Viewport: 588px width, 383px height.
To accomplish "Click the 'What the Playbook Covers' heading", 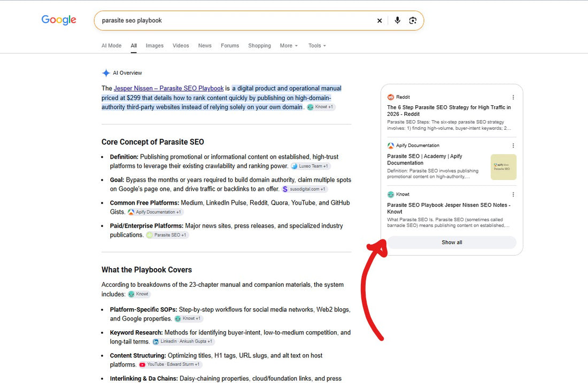I will (x=146, y=270).
